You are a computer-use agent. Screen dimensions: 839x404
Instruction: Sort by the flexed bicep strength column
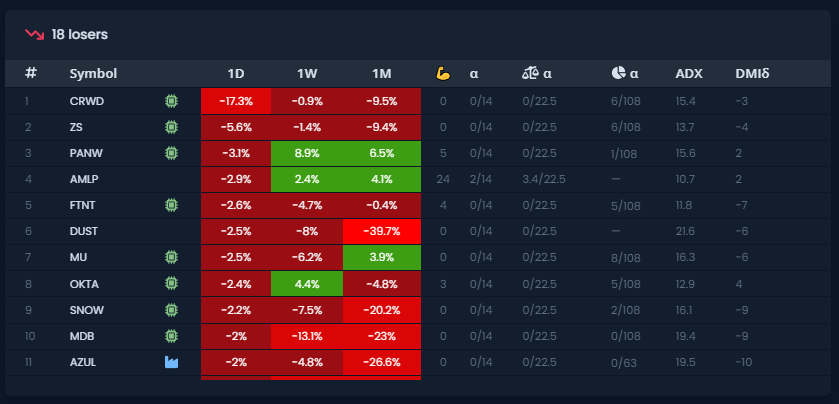(444, 74)
